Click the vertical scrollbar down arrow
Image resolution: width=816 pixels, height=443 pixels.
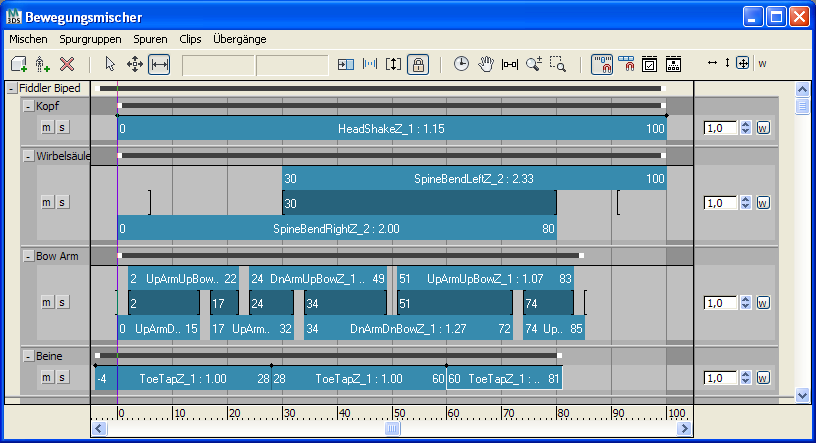click(802, 395)
